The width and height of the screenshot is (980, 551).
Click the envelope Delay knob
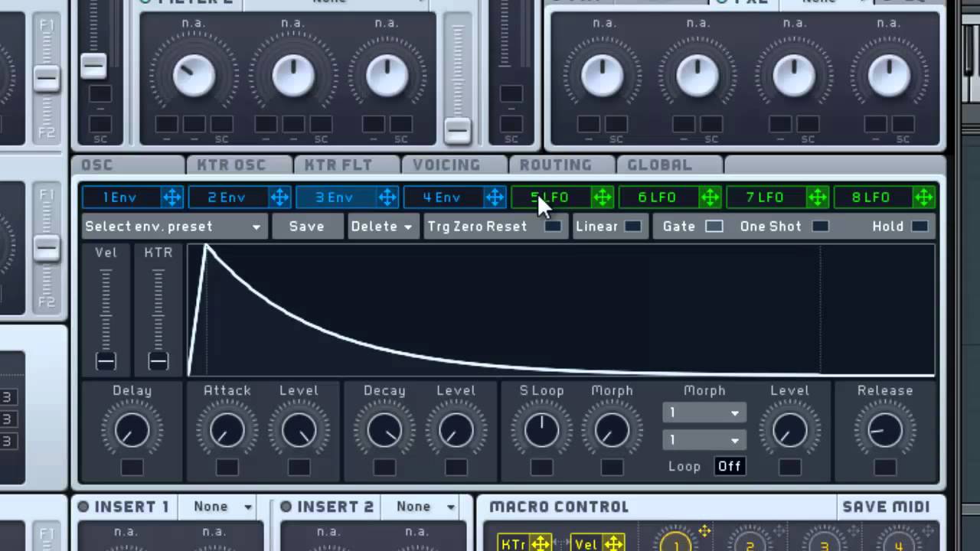(132, 431)
